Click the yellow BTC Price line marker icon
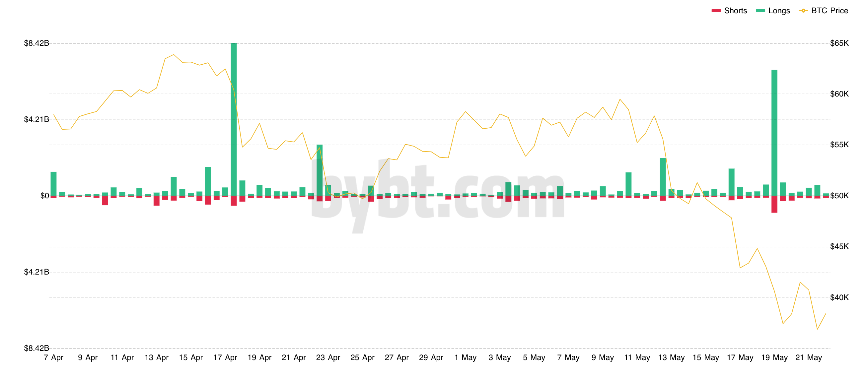This screenshot has width=868, height=380. tap(803, 11)
